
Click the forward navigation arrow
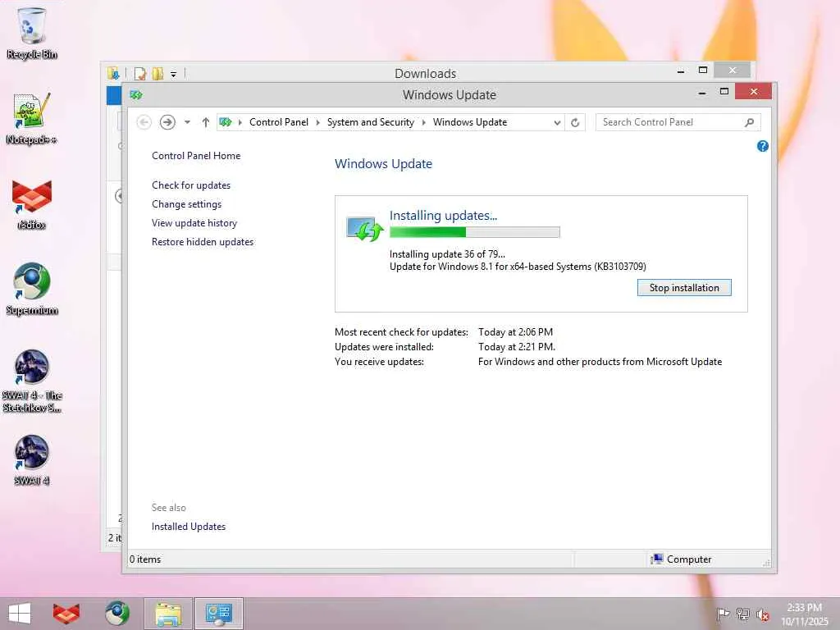pos(167,123)
